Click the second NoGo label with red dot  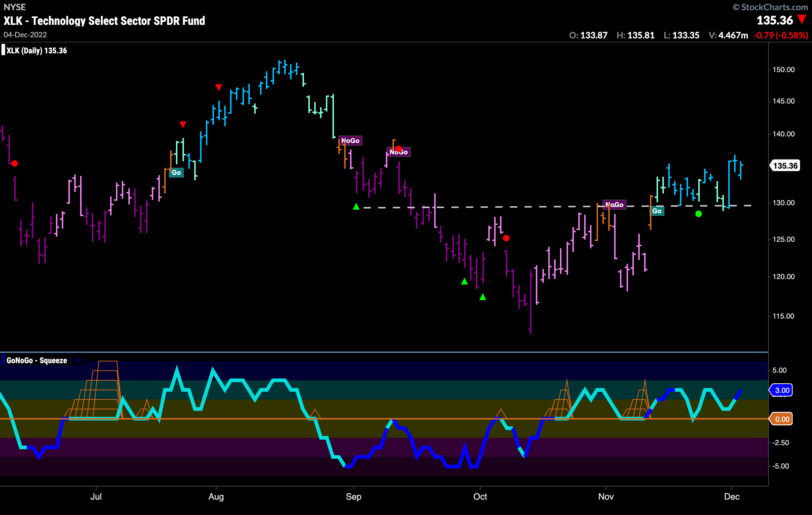pos(399,152)
